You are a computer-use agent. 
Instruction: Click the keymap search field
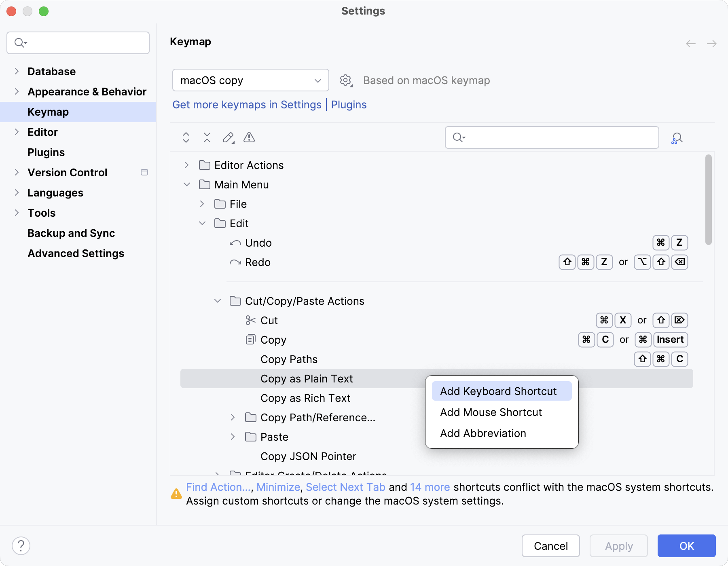[551, 137]
